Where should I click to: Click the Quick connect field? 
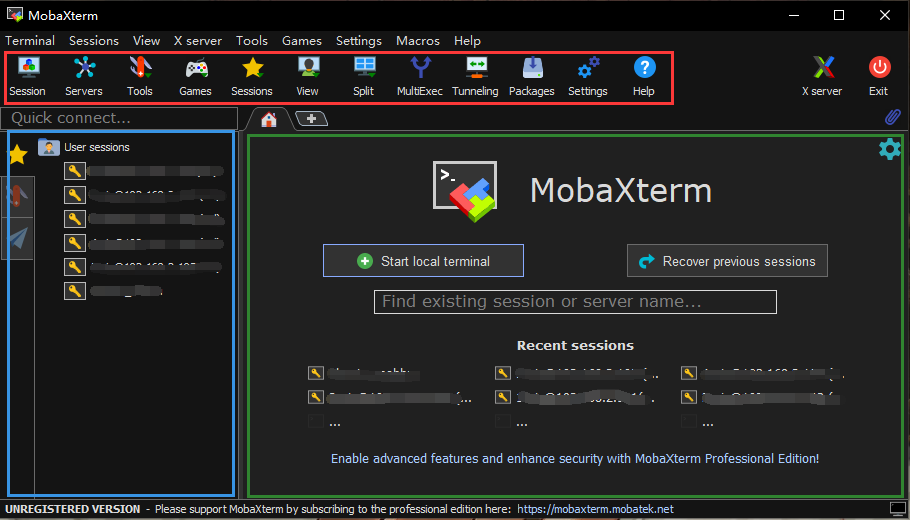tap(119, 118)
